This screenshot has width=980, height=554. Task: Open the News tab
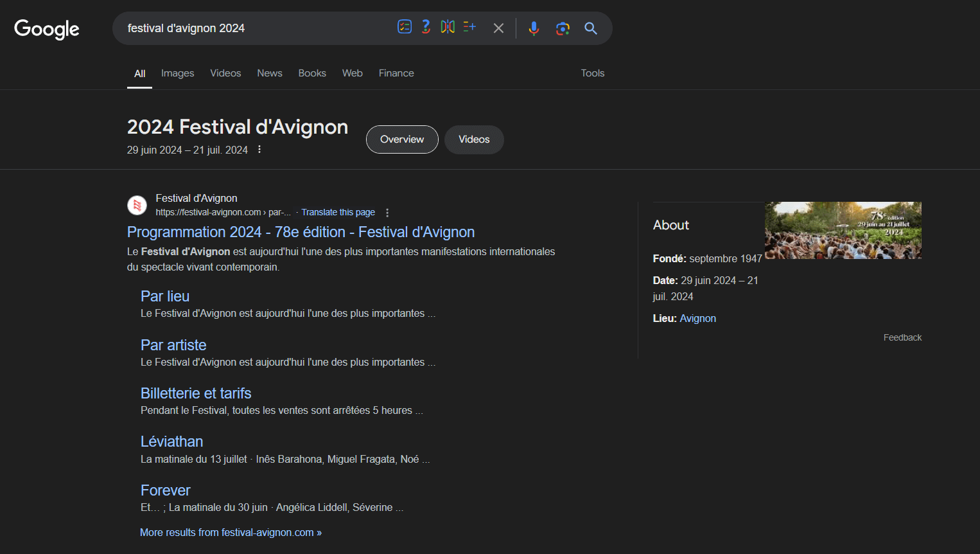[270, 73]
